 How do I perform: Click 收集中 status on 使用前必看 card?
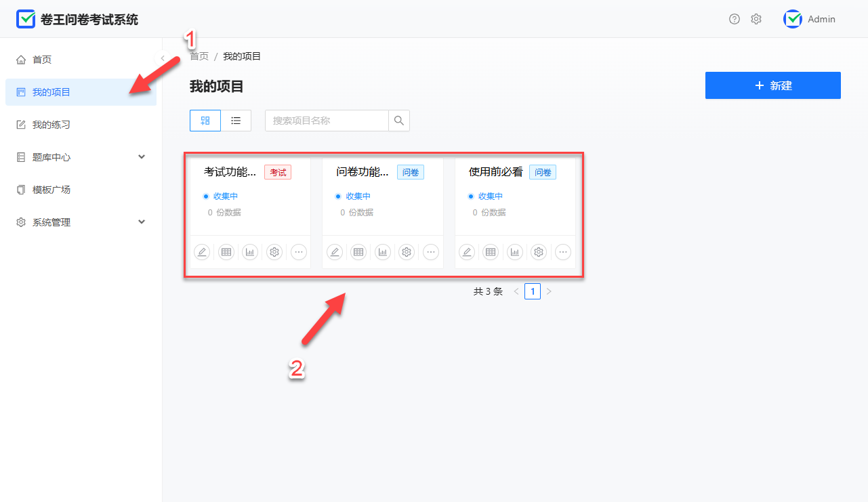[x=485, y=196]
